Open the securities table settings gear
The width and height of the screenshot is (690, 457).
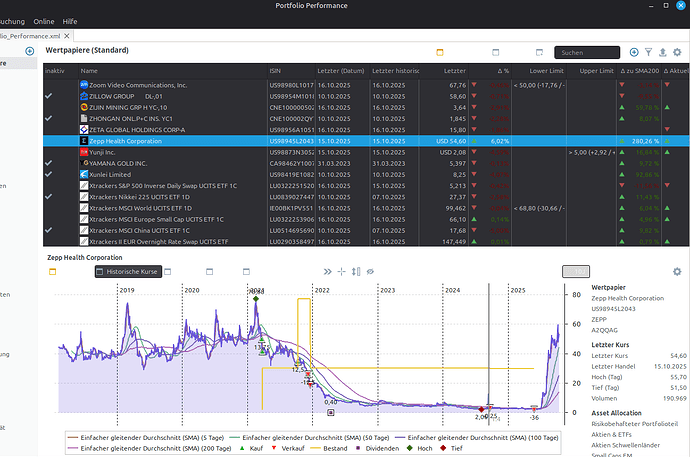[677, 52]
